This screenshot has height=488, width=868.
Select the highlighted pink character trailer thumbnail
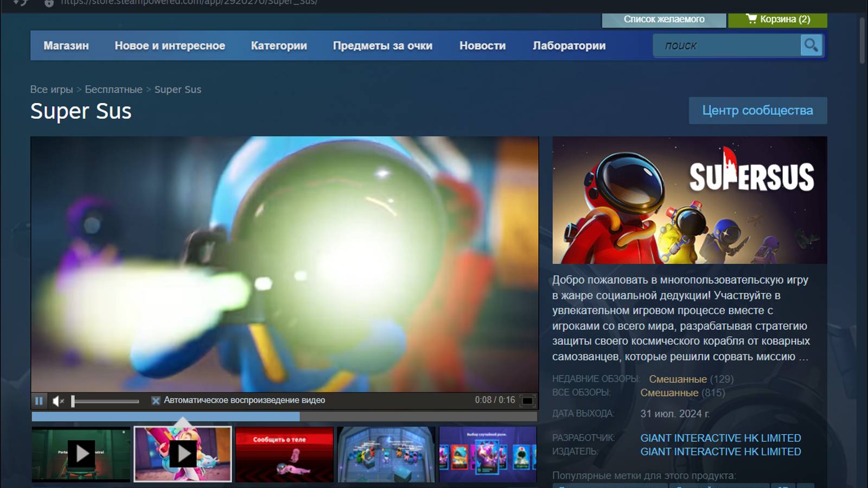pyautogui.click(x=183, y=454)
